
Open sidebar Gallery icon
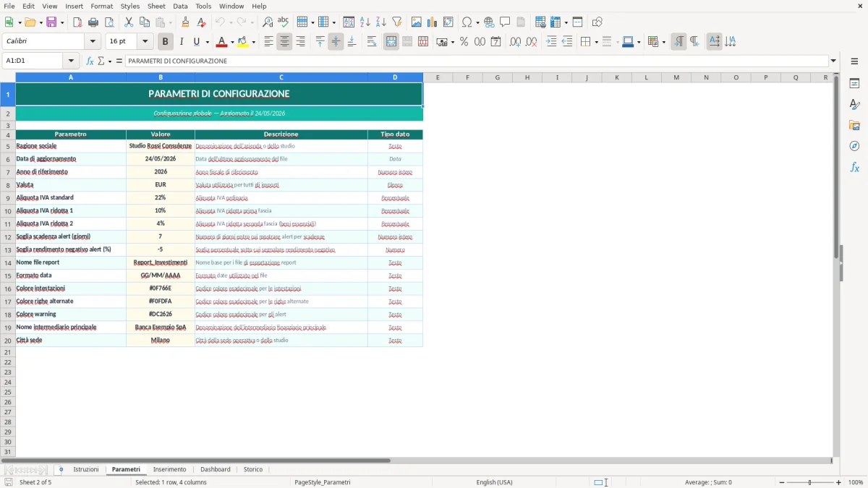pyautogui.click(x=854, y=125)
